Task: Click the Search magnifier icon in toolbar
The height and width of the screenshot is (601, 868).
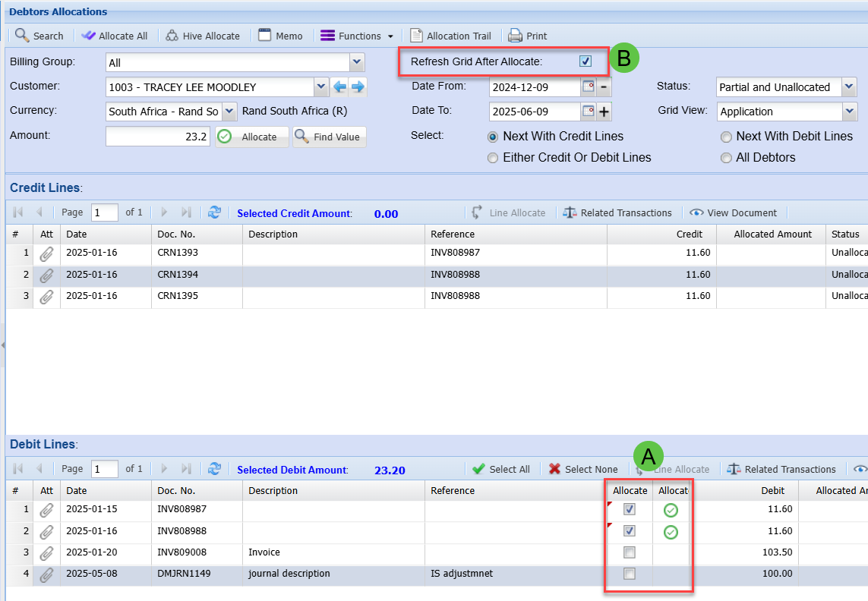Action: pos(22,36)
